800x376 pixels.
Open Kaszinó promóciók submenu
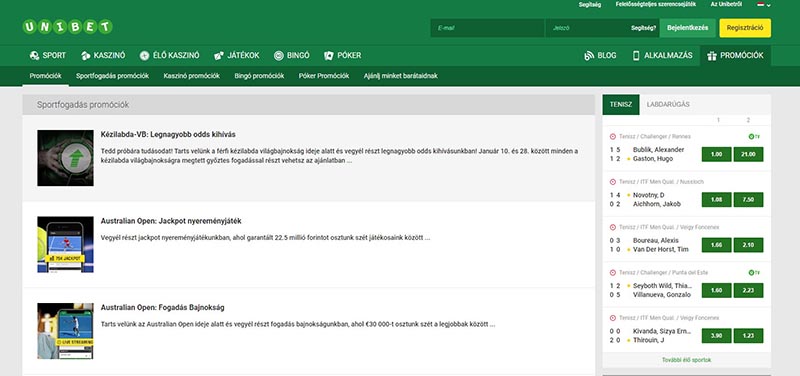click(x=191, y=76)
